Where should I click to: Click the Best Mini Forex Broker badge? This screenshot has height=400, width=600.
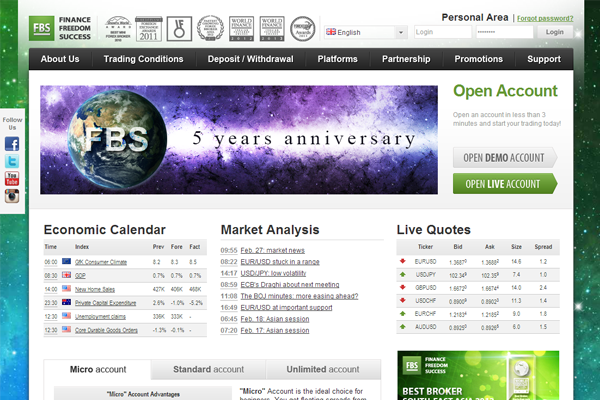coord(118,29)
